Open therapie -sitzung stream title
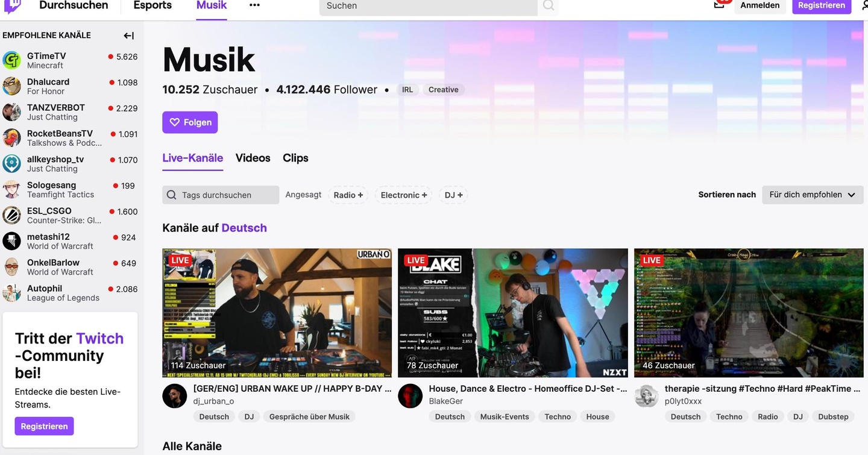 click(763, 389)
